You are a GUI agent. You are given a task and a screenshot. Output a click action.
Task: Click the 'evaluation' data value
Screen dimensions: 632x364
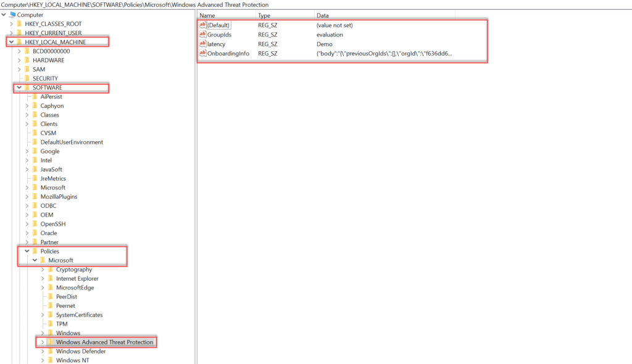tap(330, 35)
